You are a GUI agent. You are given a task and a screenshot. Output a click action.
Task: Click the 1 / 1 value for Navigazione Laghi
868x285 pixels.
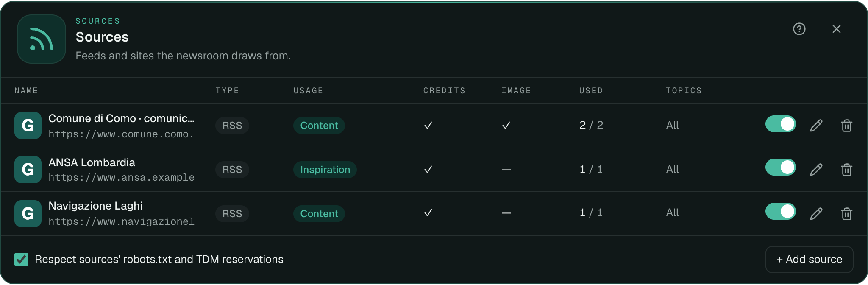[x=591, y=212]
